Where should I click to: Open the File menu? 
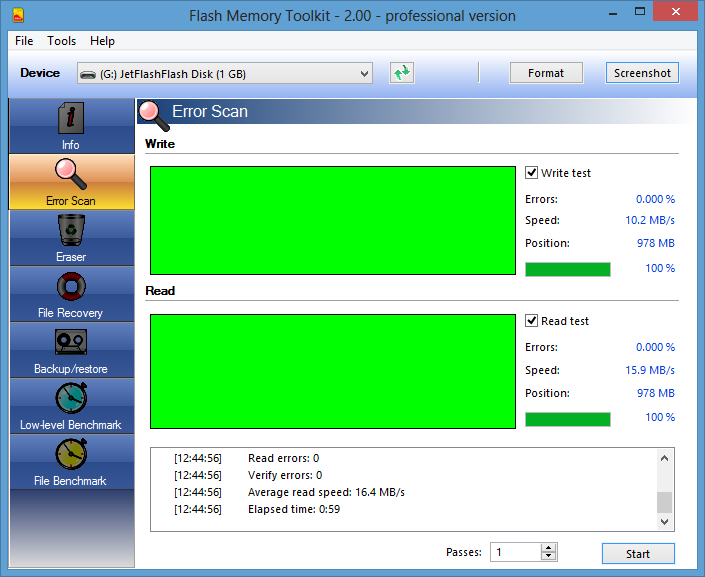point(24,41)
